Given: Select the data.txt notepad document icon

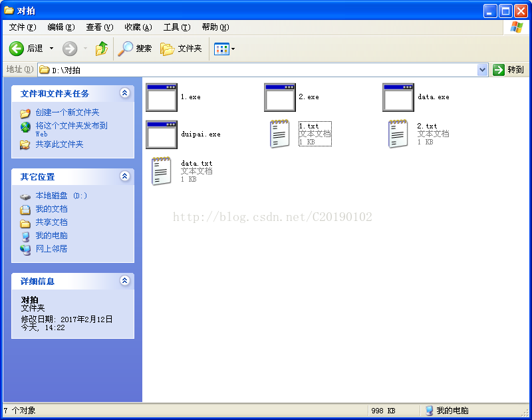Looking at the screenshot, I should (162, 171).
